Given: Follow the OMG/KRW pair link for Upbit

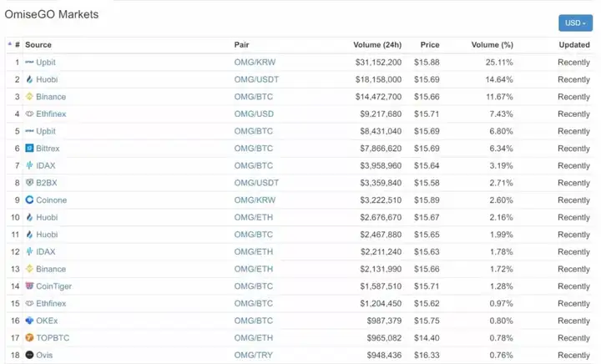Looking at the screenshot, I should [x=255, y=62].
